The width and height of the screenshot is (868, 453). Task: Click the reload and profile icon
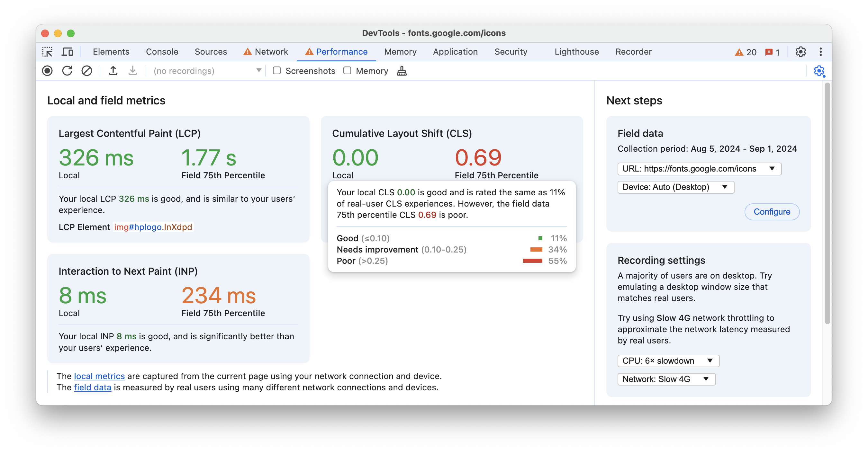(67, 71)
